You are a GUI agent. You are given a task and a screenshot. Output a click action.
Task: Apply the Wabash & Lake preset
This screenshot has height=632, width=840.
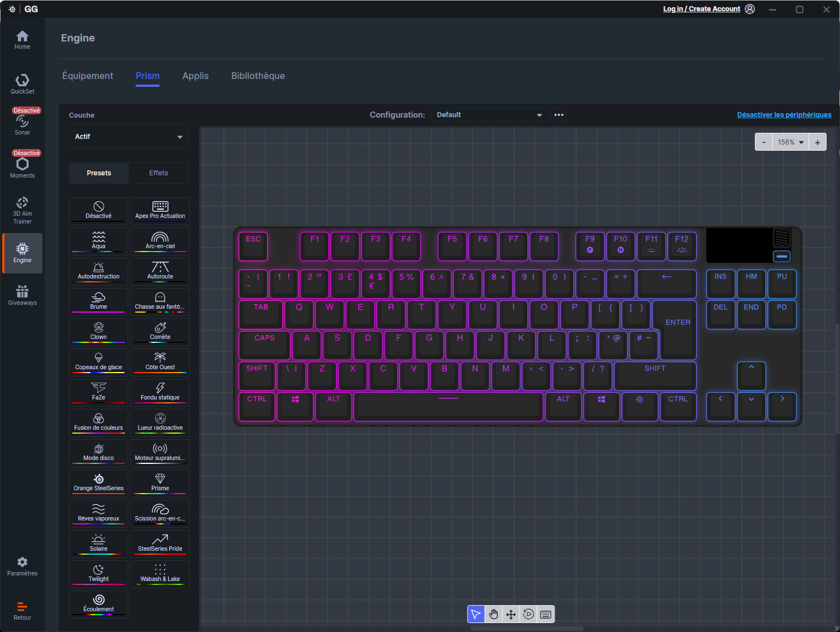click(160, 574)
